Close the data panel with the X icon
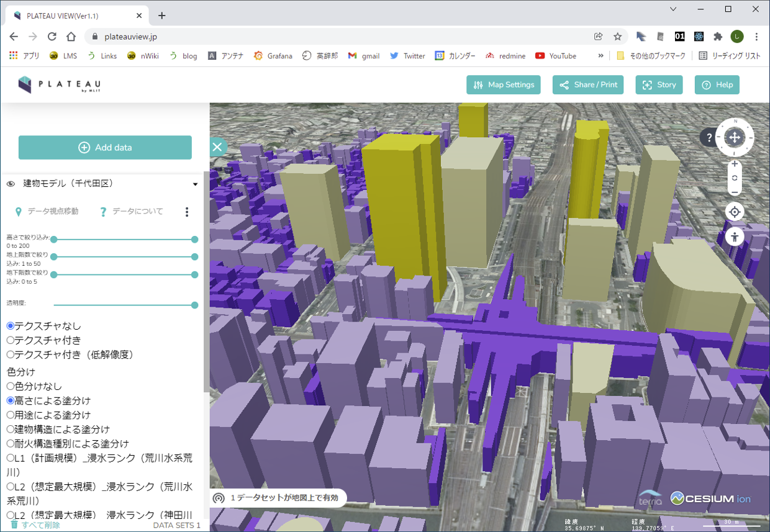 217,147
